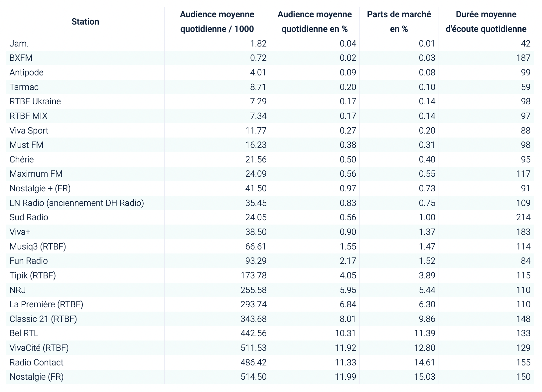Select the Parts de marché en % header

pyautogui.click(x=399, y=22)
